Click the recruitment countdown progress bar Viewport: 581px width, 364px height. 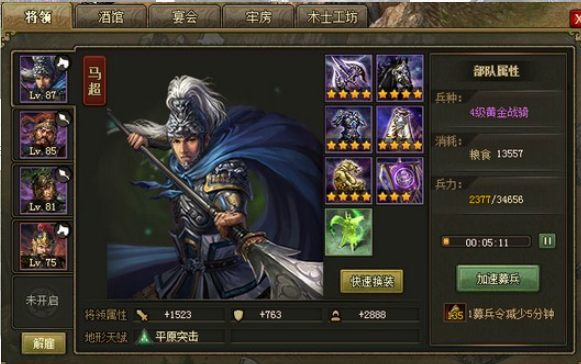click(486, 242)
